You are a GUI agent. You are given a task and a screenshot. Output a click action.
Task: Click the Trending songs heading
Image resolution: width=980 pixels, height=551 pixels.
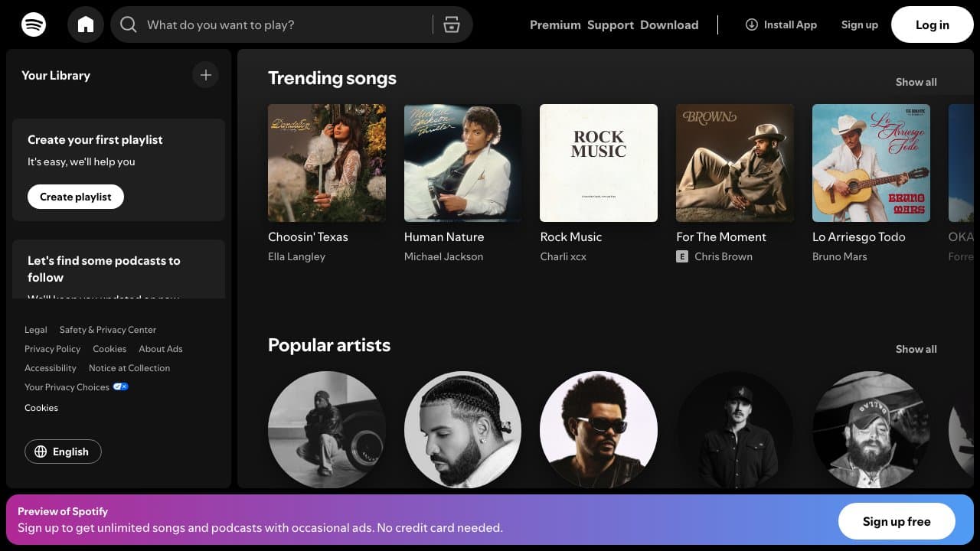(x=332, y=78)
